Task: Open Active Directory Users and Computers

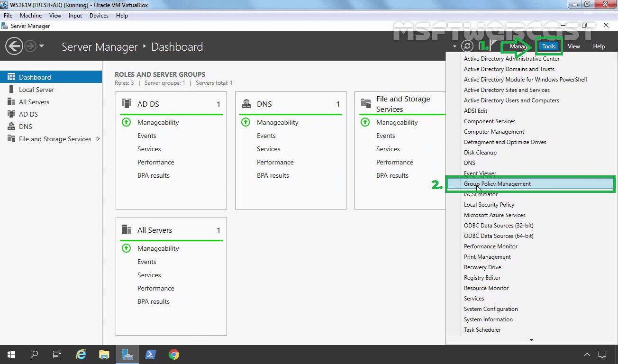Action: [511, 100]
